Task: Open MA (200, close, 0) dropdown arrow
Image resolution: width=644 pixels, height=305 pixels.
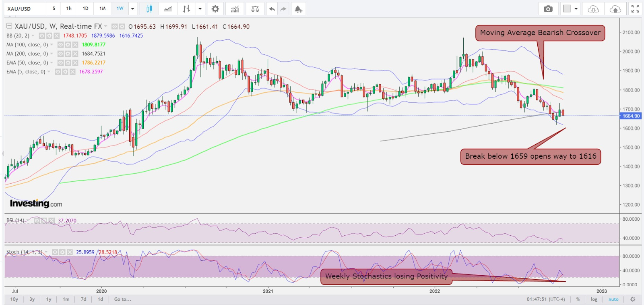Action: click(52, 54)
